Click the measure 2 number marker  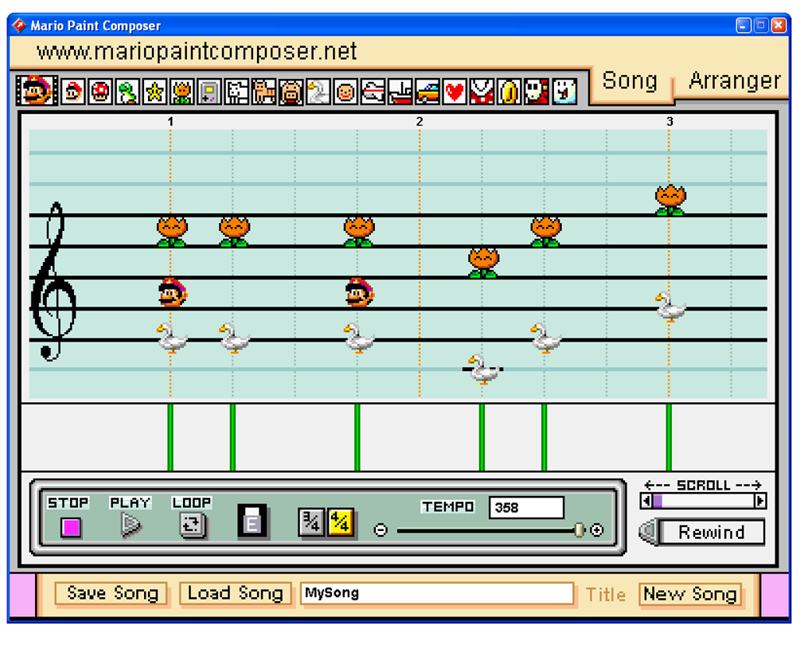(420, 122)
